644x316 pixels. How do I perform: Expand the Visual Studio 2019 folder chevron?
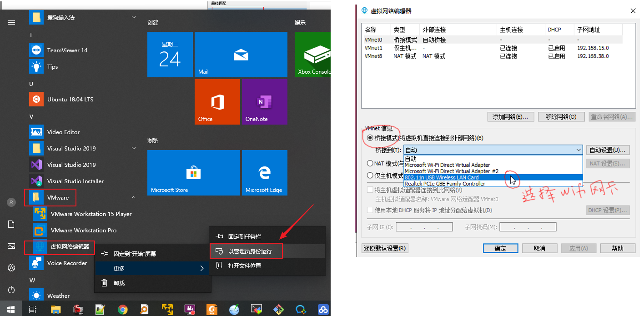[x=134, y=148]
